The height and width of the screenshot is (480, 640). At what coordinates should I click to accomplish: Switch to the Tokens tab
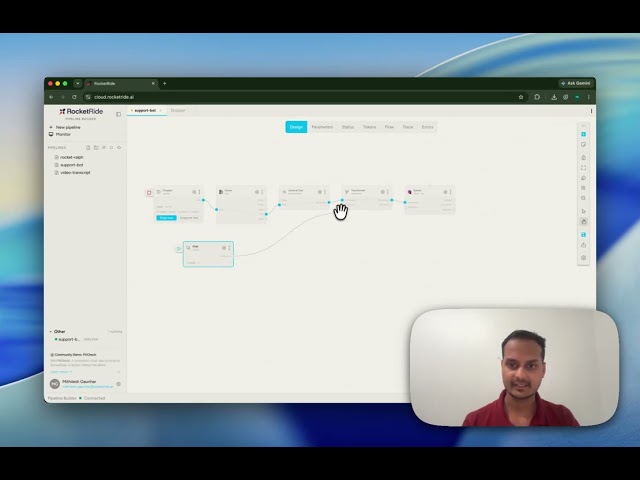369,127
